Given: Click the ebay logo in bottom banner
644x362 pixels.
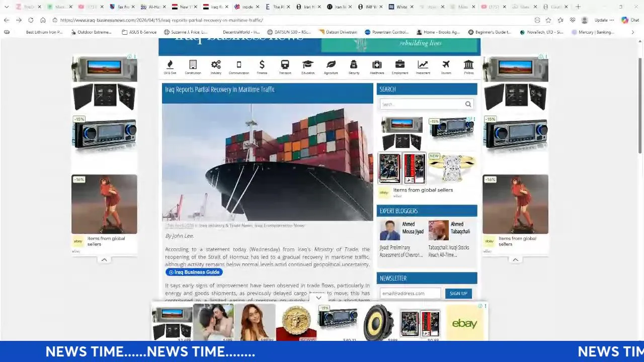Looking at the screenshot, I should coord(464,323).
